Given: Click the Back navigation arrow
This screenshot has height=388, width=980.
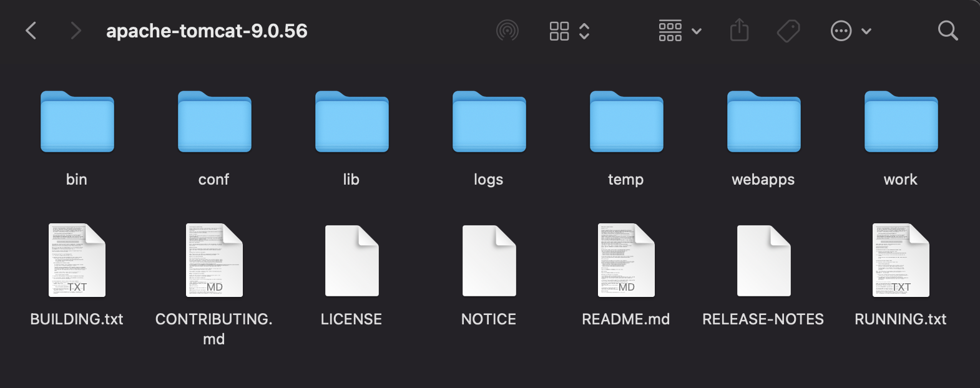Looking at the screenshot, I should (x=31, y=31).
